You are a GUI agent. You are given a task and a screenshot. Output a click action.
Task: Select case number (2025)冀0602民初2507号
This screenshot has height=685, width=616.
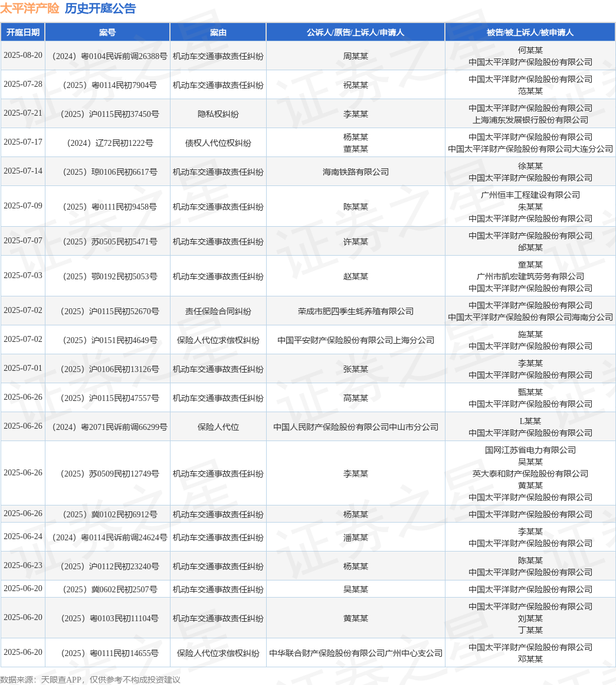click(109, 589)
